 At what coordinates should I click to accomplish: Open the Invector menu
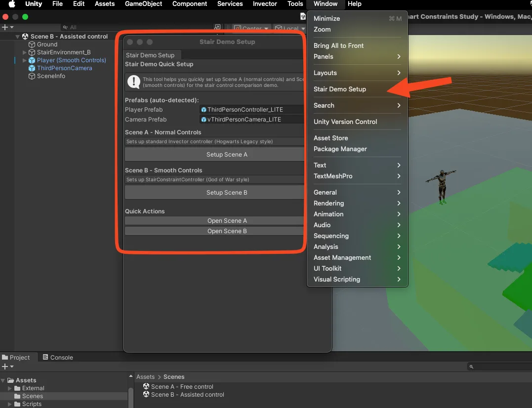[265, 4]
